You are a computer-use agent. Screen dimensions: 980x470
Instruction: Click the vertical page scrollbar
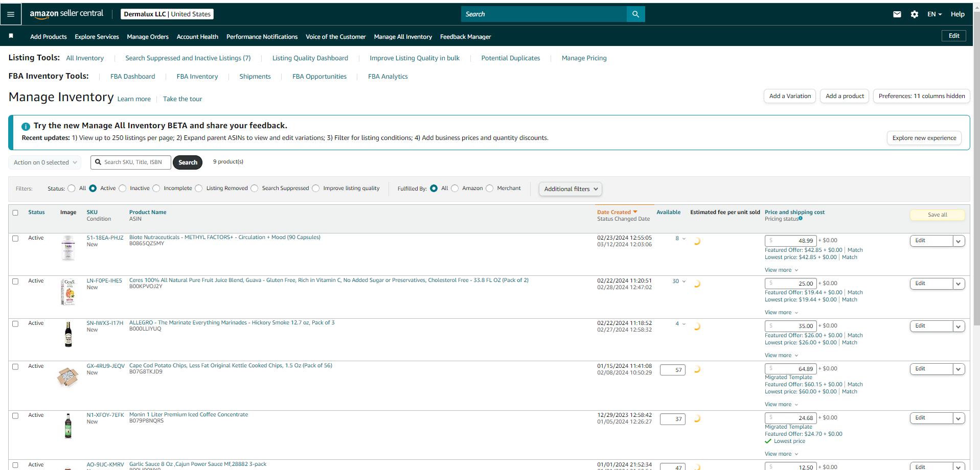click(976, 169)
